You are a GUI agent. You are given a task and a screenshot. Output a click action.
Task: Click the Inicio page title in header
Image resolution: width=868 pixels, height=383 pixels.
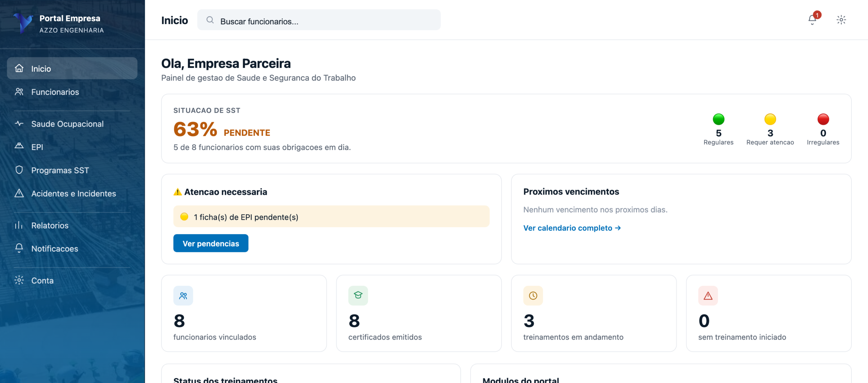pyautogui.click(x=175, y=20)
